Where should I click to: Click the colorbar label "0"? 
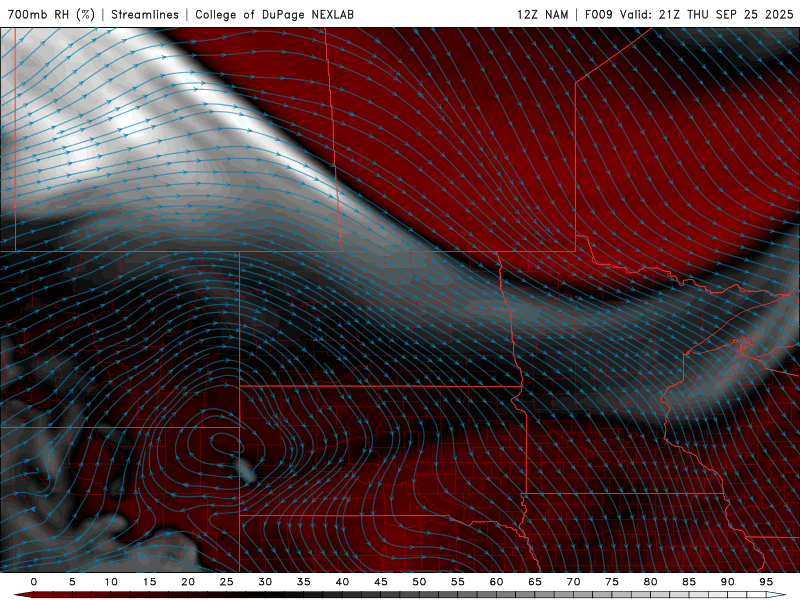34,582
